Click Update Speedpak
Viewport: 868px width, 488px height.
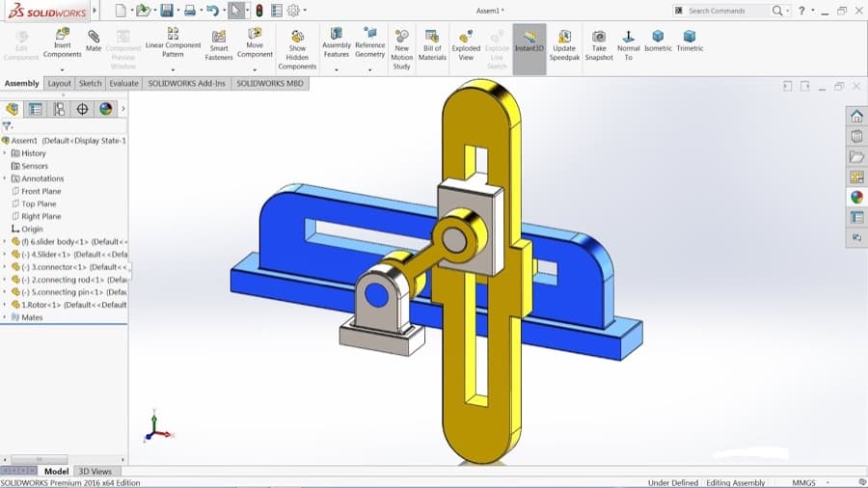[564, 44]
